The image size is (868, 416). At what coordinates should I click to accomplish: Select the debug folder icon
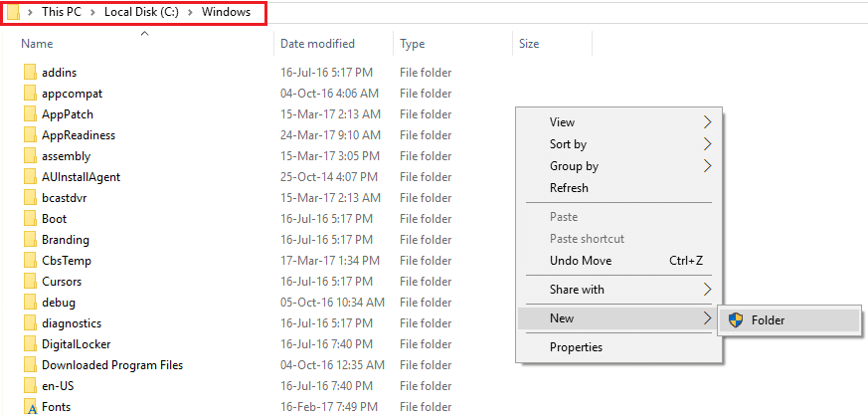[31, 303]
